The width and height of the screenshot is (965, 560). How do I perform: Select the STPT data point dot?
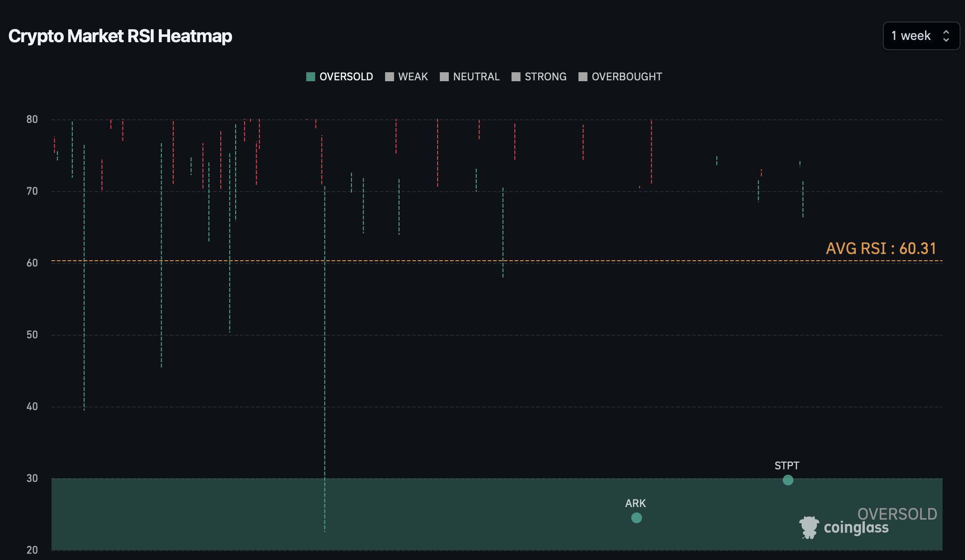click(788, 480)
